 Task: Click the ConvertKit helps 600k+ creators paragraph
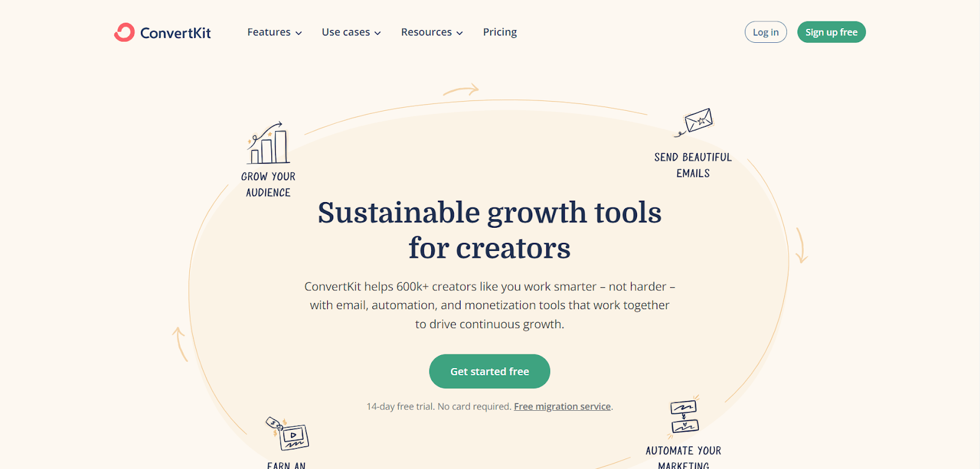pos(489,305)
